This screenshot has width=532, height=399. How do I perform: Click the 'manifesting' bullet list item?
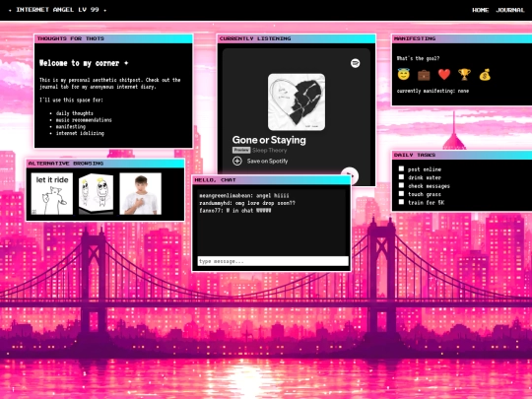click(x=71, y=126)
